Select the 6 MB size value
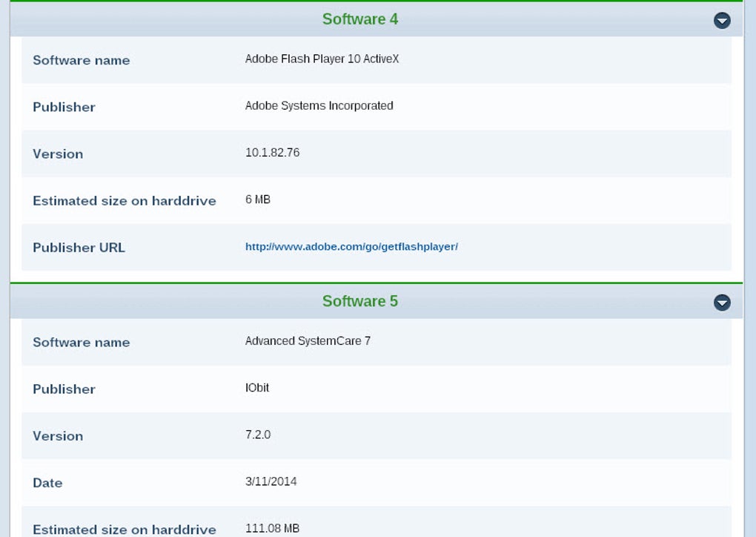 click(x=258, y=200)
